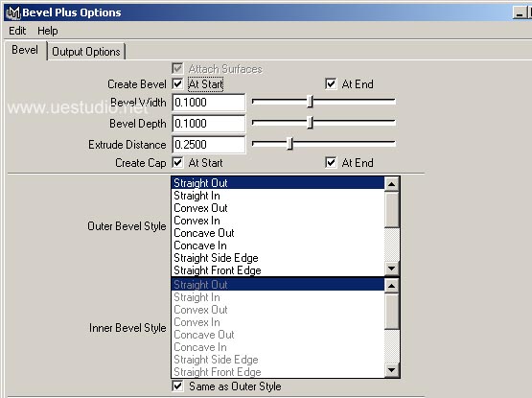
Task: Select Concave Out in Outer Bevel Style
Action: pos(278,233)
